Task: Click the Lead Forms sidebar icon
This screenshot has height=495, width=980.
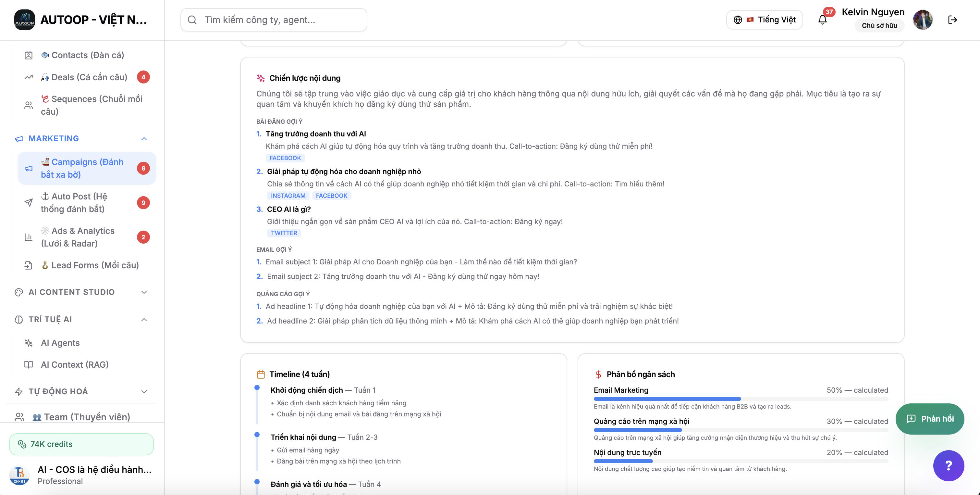Action: (x=29, y=265)
